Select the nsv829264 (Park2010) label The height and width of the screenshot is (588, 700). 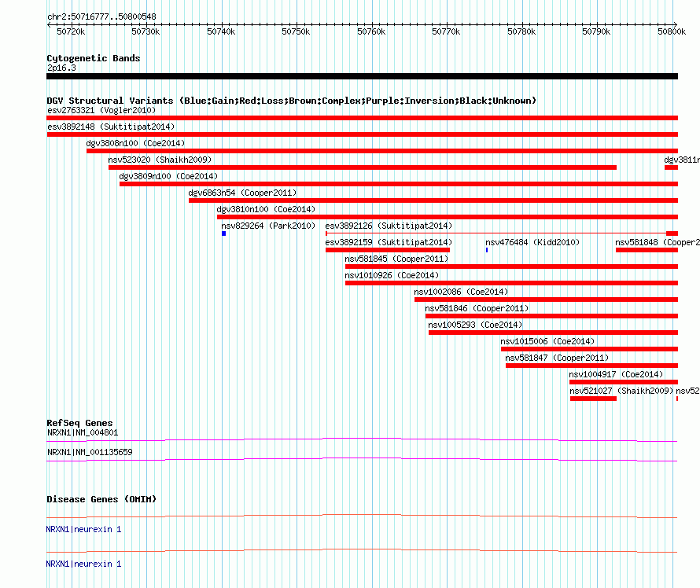pos(268,226)
